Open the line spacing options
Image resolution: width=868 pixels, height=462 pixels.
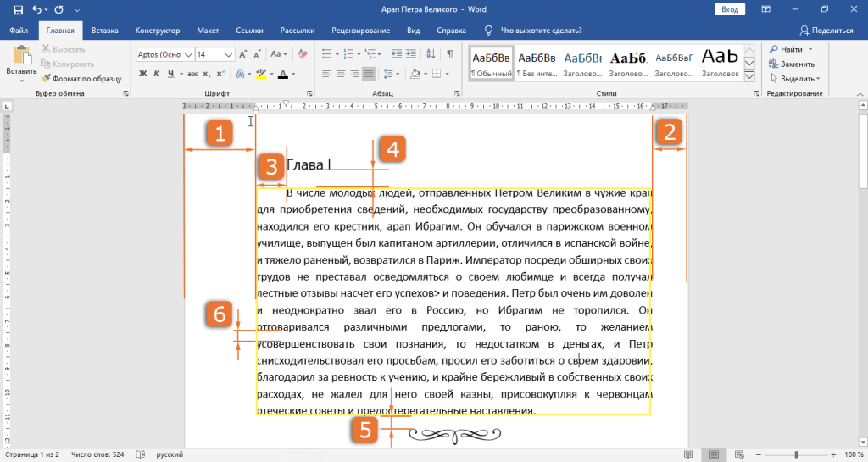click(392, 74)
